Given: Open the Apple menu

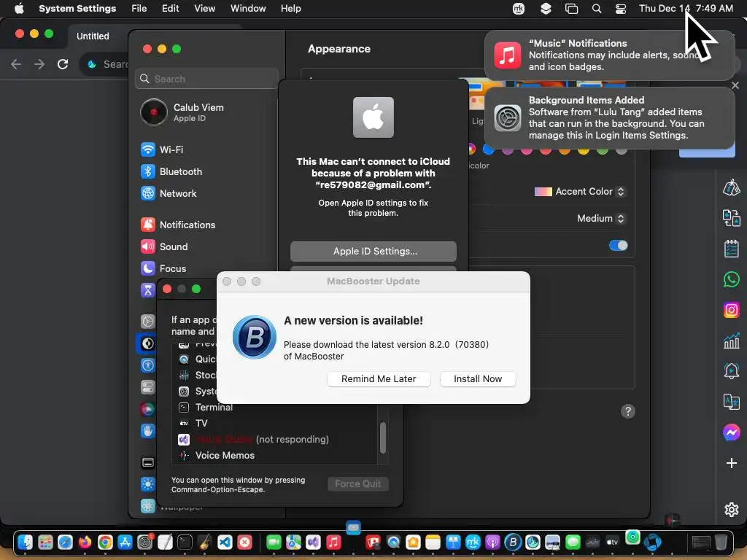Looking at the screenshot, I should tap(19, 9).
